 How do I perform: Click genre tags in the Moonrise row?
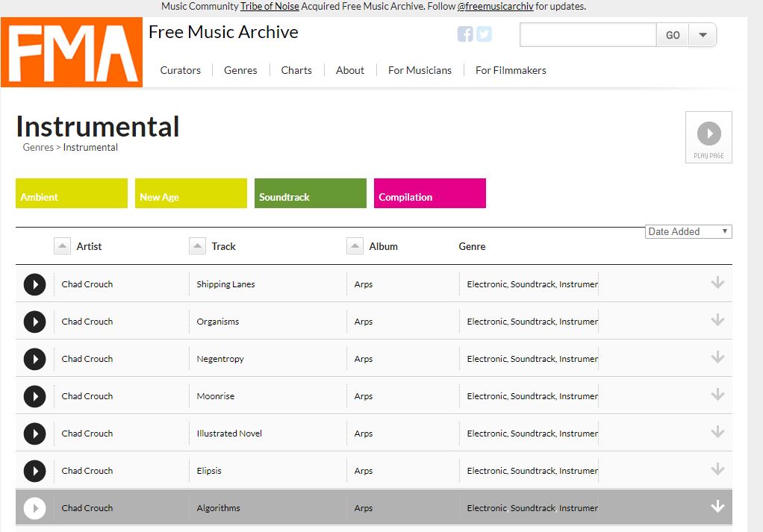click(x=532, y=396)
